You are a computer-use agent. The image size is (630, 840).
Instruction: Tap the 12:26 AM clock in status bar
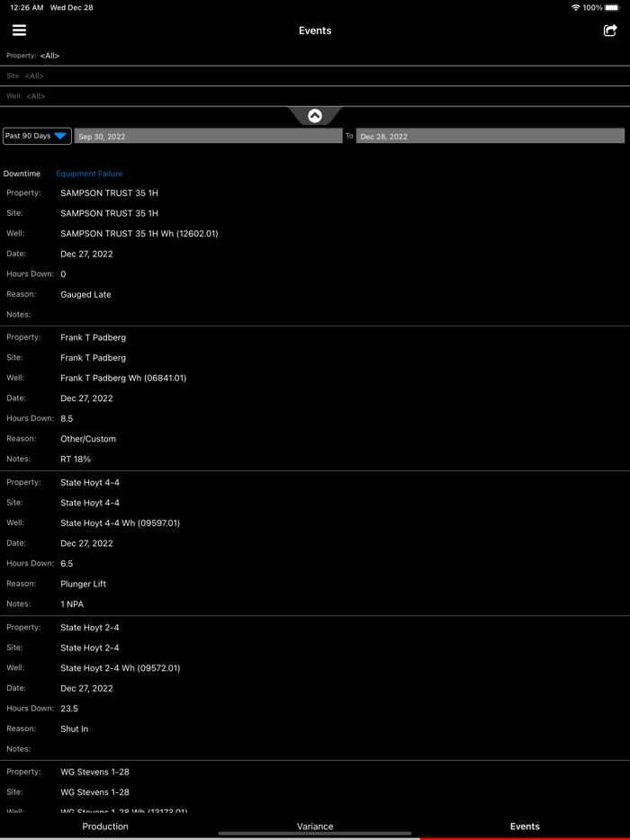point(27,7)
